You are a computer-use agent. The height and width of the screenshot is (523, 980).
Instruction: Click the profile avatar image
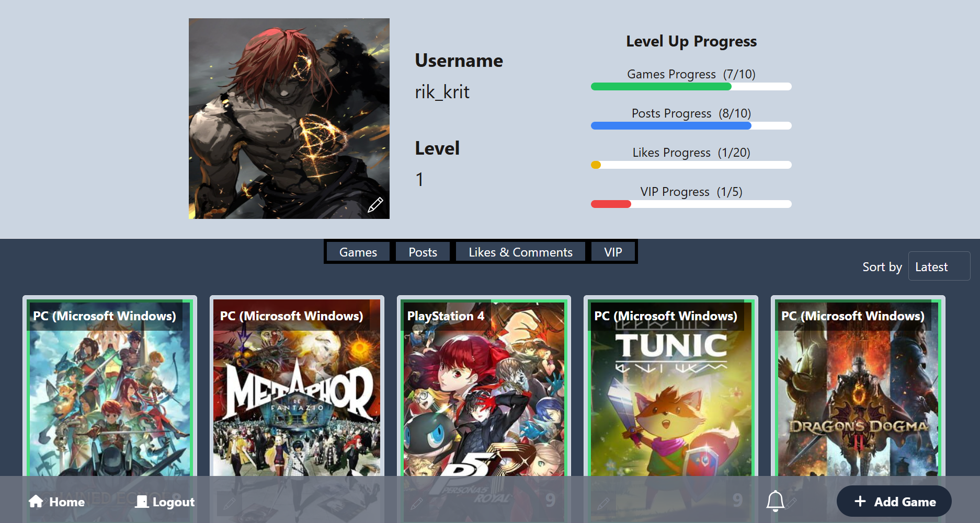tap(289, 119)
